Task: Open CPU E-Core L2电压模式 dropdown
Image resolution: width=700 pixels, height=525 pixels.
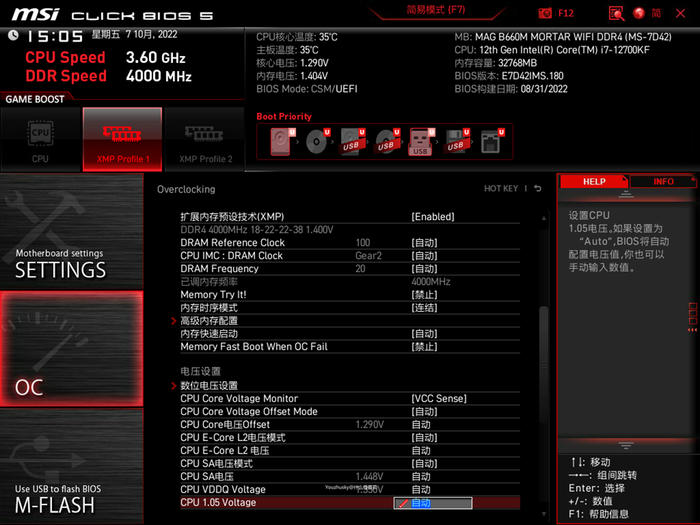Action: [424, 438]
